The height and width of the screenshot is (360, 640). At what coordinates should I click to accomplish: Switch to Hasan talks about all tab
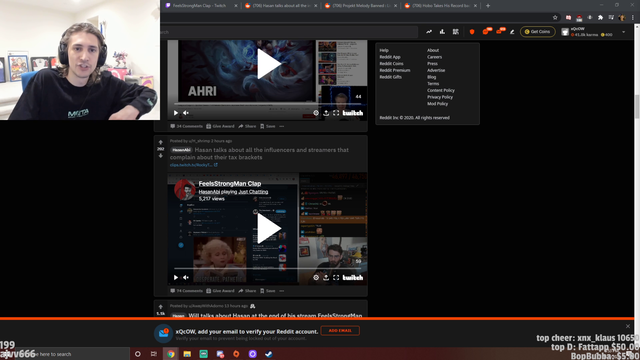tap(281, 6)
